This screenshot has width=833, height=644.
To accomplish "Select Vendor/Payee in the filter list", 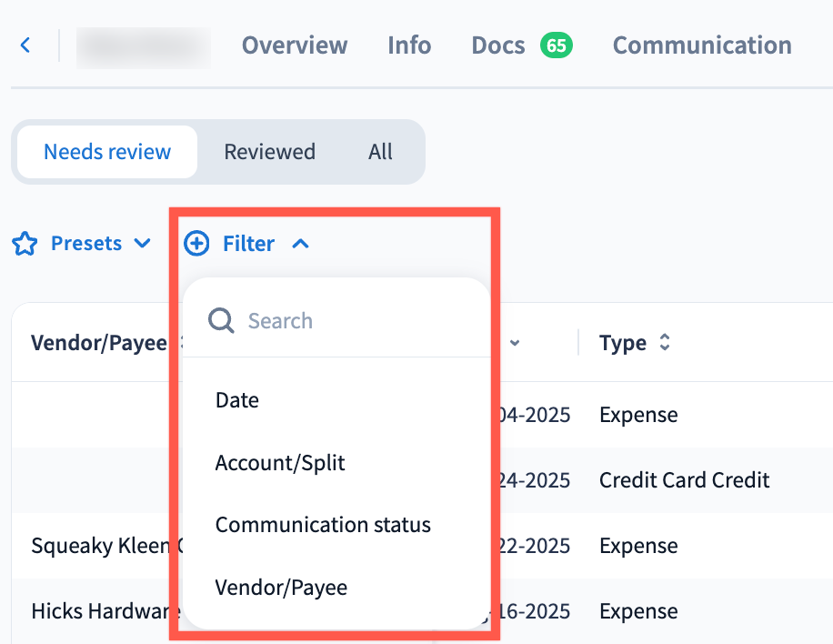I will click(281, 588).
